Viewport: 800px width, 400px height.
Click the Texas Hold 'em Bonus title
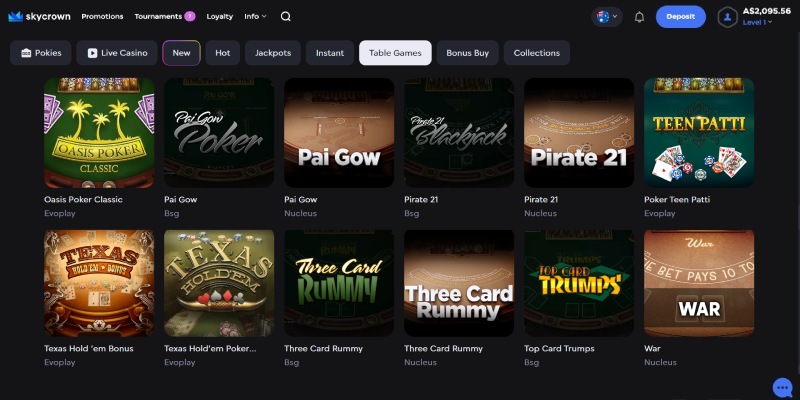point(89,348)
